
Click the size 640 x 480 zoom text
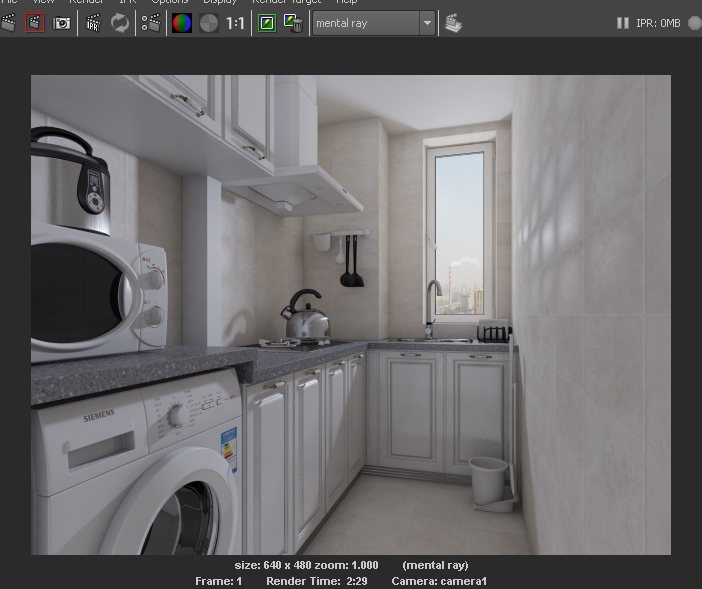[306, 565]
